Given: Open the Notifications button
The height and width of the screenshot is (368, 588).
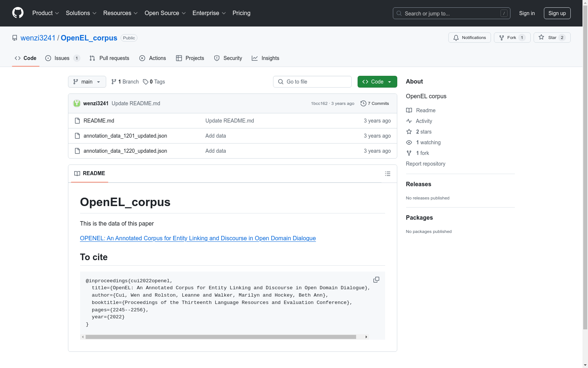Looking at the screenshot, I should click(x=470, y=38).
